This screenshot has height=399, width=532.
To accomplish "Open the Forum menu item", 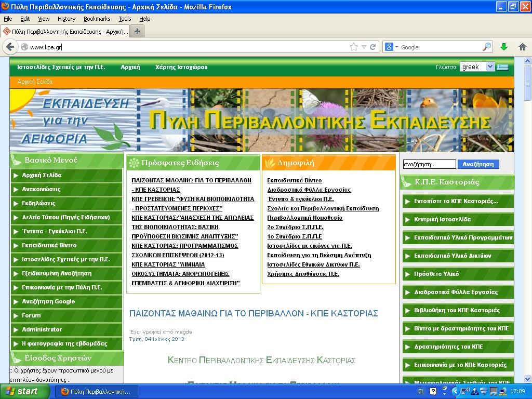I will (66, 315).
